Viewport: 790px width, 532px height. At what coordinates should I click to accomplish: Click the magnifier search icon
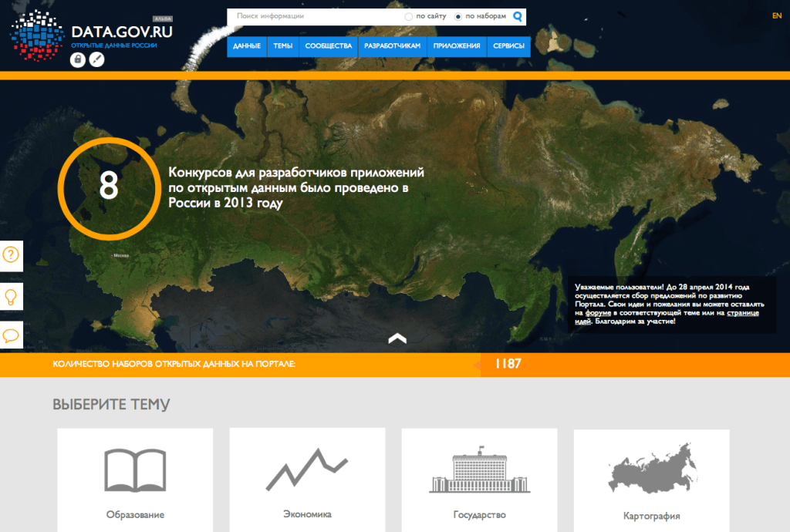(518, 15)
